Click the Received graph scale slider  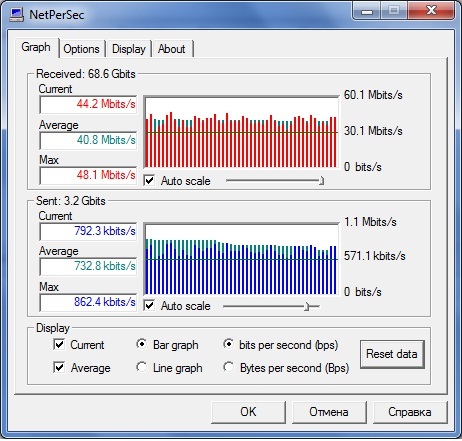pos(274,181)
